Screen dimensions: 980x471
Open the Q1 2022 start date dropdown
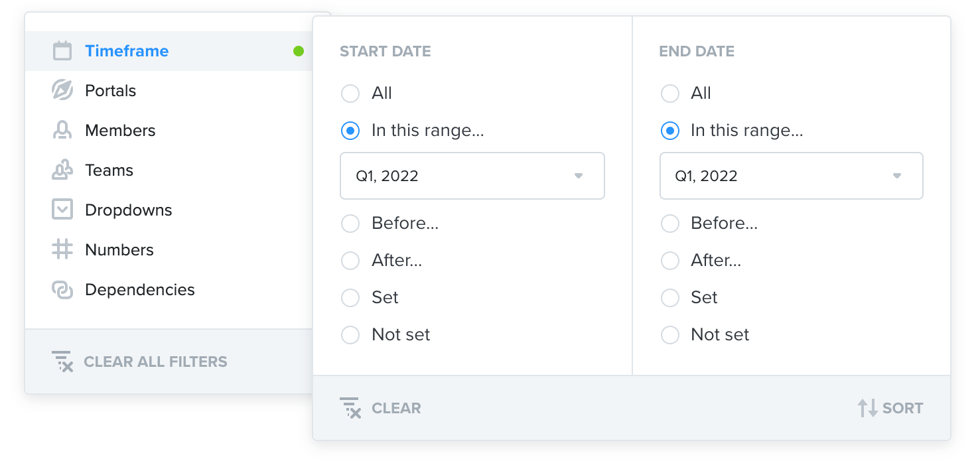pyautogui.click(x=578, y=176)
